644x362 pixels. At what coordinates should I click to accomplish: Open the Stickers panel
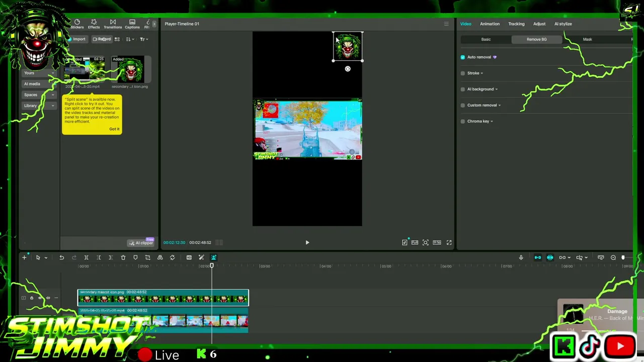click(77, 24)
